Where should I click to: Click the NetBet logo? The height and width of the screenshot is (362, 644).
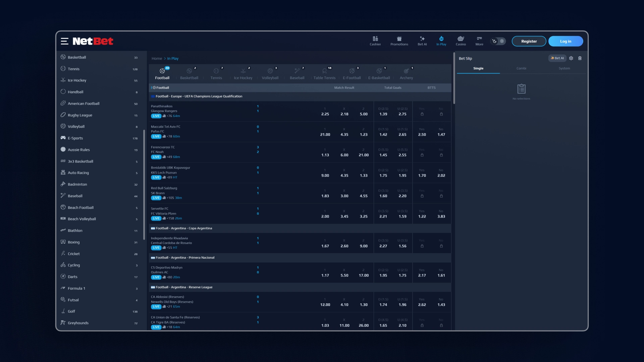tap(93, 41)
